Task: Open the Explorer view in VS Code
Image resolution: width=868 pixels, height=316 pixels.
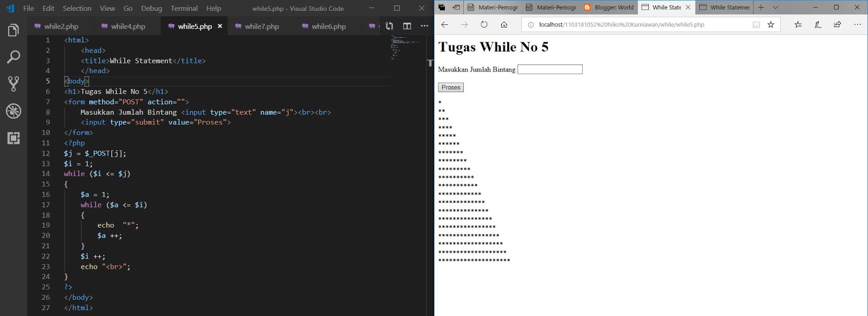Action: pyautogui.click(x=13, y=30)
